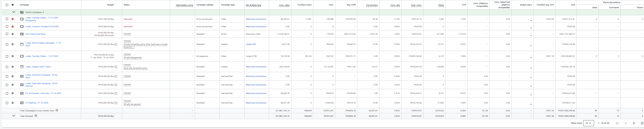
Task: Jump to first page of campaigns
Action: [617, 123]
